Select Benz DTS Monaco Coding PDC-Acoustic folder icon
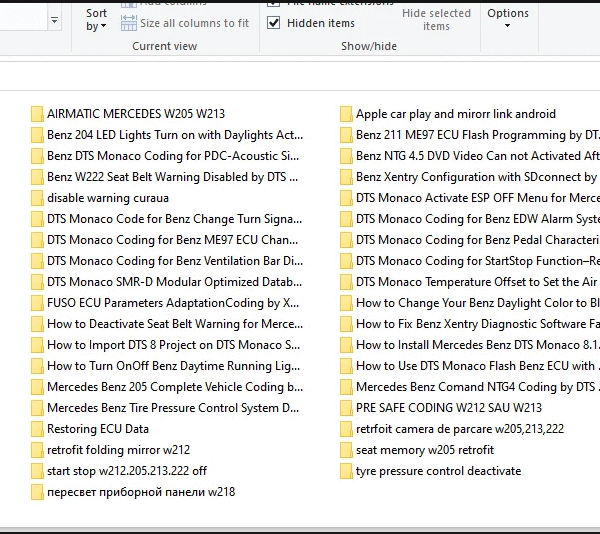This screenshot has width=600, height=534. pos(37,156)
